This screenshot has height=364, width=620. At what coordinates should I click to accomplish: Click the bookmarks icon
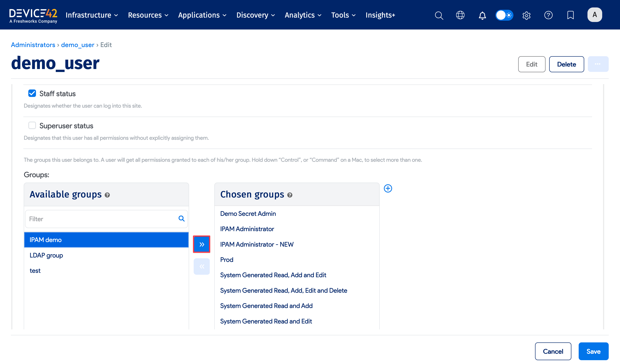[x=570, y=15]
